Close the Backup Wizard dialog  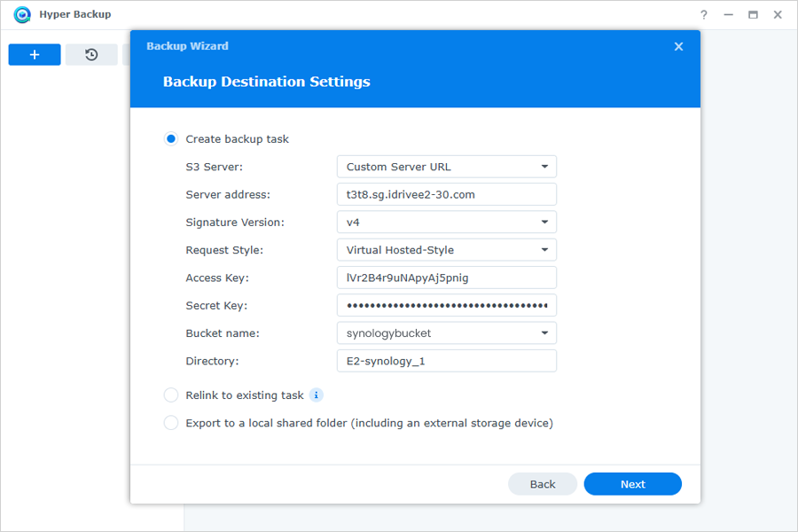point(678,46)
